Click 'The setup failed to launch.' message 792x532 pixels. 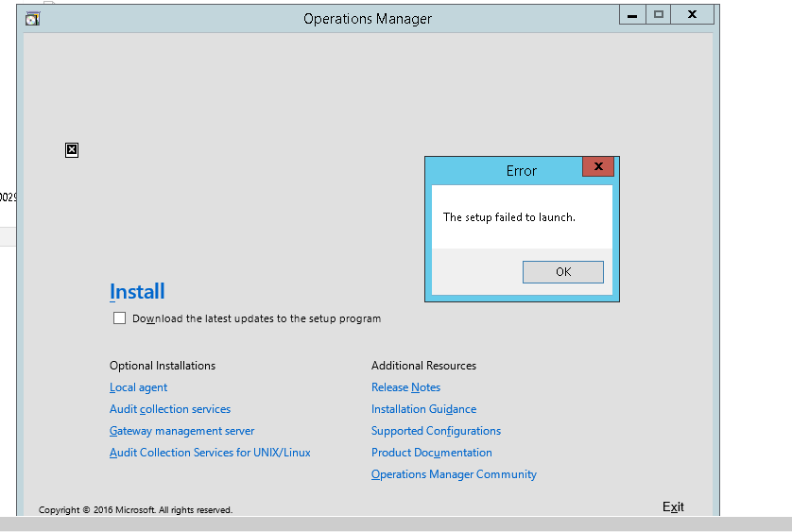point(509,217)
